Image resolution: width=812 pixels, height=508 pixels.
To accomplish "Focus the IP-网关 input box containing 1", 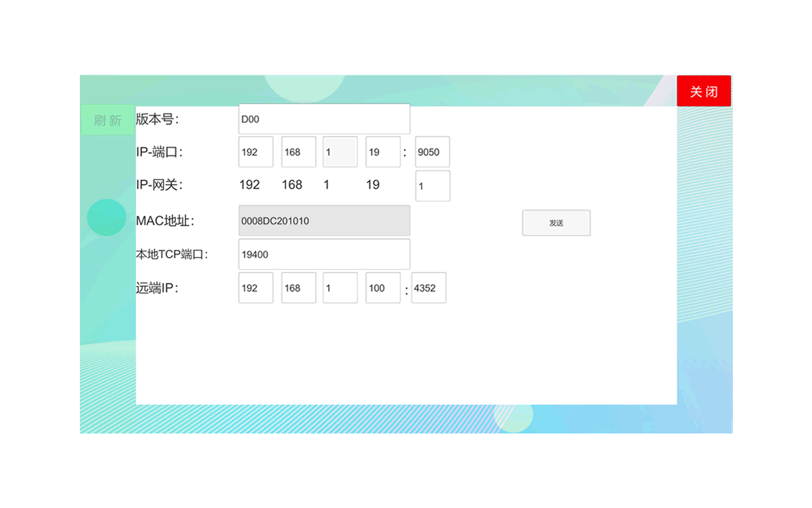I will click(432, 186).
